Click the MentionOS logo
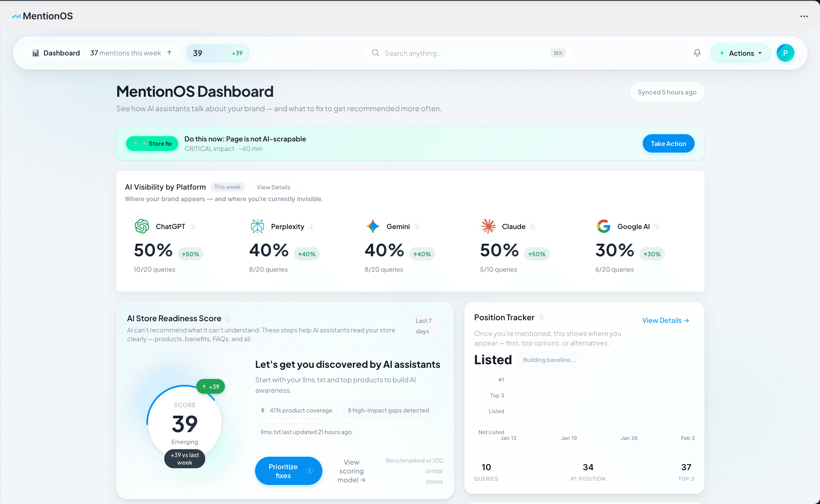The width and height of the screenshot is (820, 504). (42, 16)
